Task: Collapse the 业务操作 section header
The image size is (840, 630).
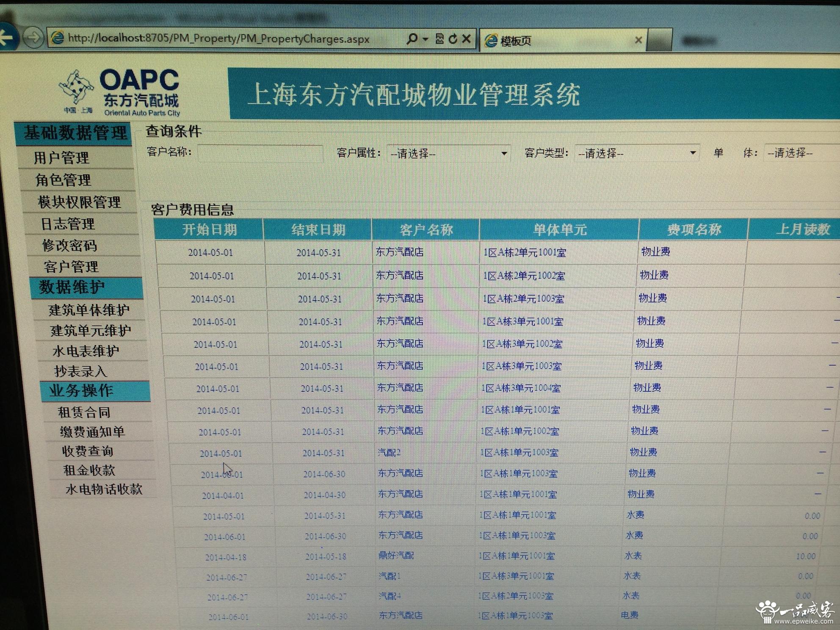Action: [95, 391]
